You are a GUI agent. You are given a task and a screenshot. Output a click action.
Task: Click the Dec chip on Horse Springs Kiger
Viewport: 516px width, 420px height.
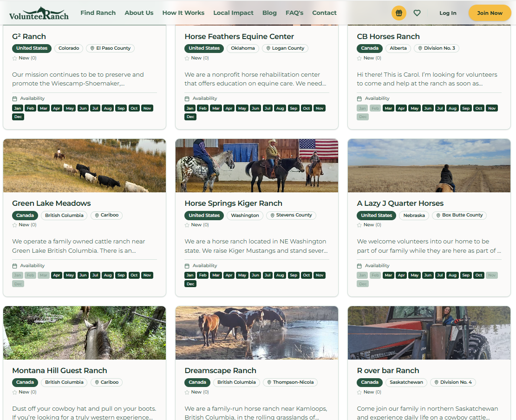[190, 284]
